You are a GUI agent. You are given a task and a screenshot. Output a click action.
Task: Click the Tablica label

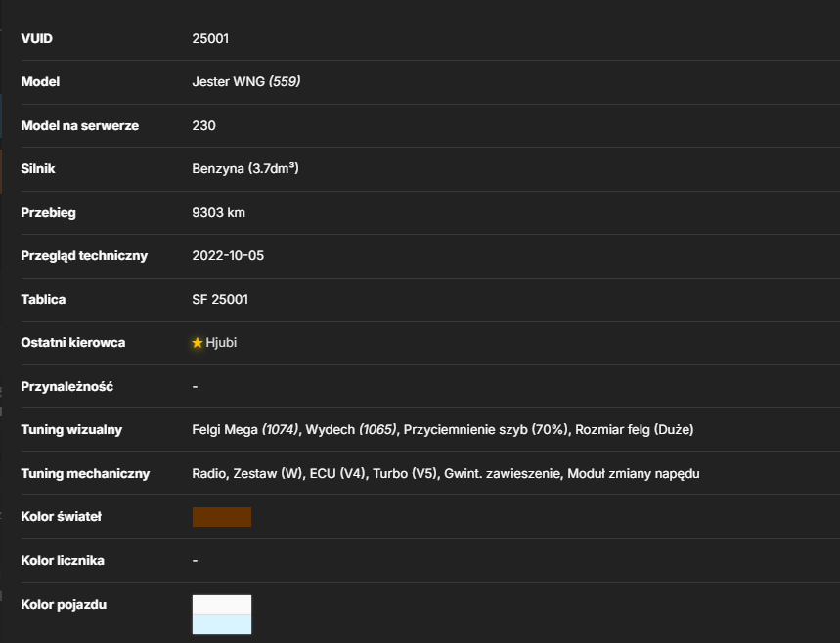click(x=43, y=299)
